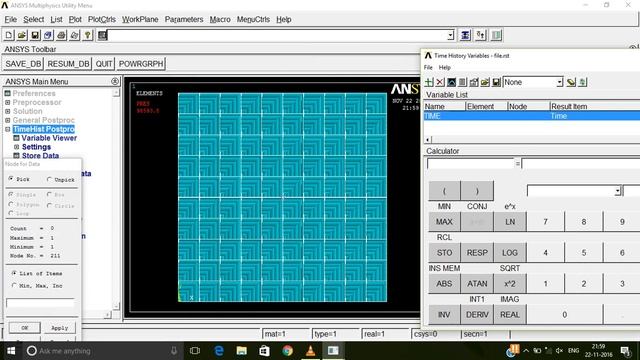Click the Export Data disk icon in variable viewer
Screen dimensions: 640x360
pos(496,82)
